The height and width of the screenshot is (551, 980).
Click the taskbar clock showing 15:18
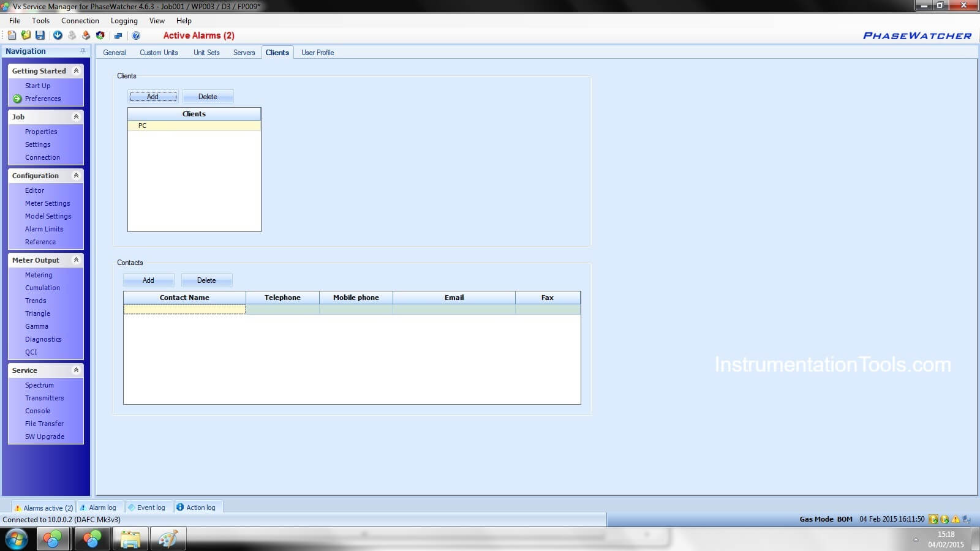(x=946, y=539)
